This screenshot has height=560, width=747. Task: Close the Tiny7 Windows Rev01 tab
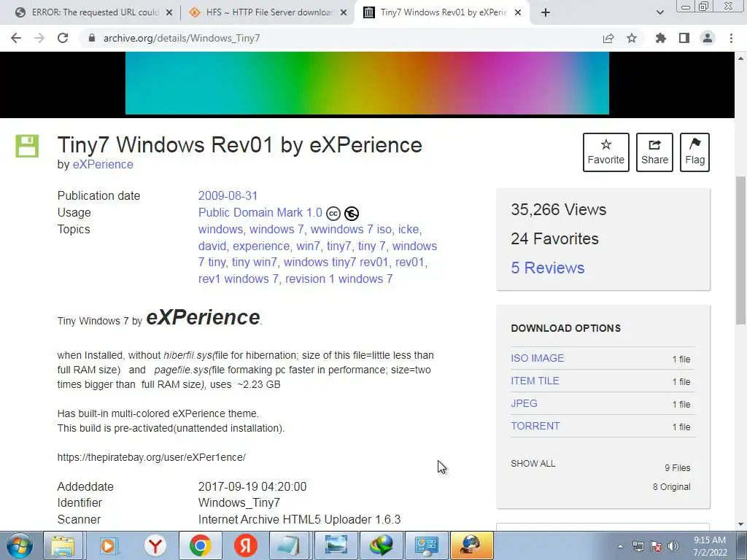pos(519,12)
